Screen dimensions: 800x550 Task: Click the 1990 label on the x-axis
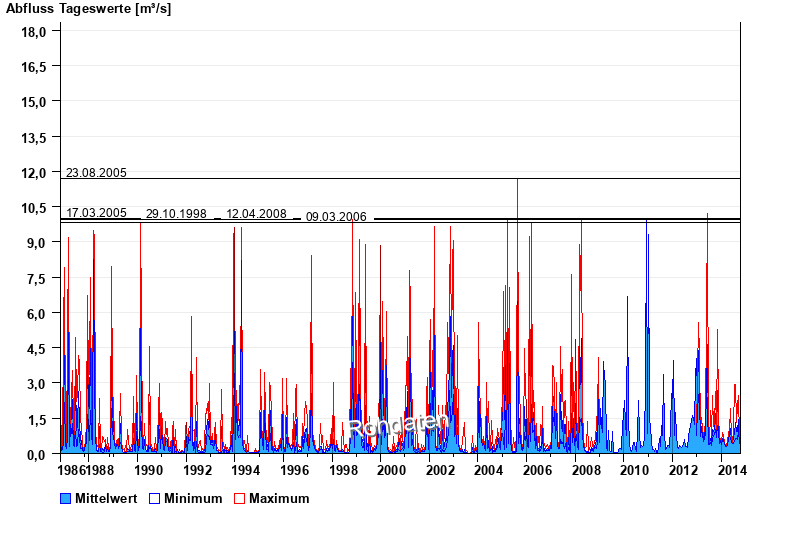[x=148, y=469]
